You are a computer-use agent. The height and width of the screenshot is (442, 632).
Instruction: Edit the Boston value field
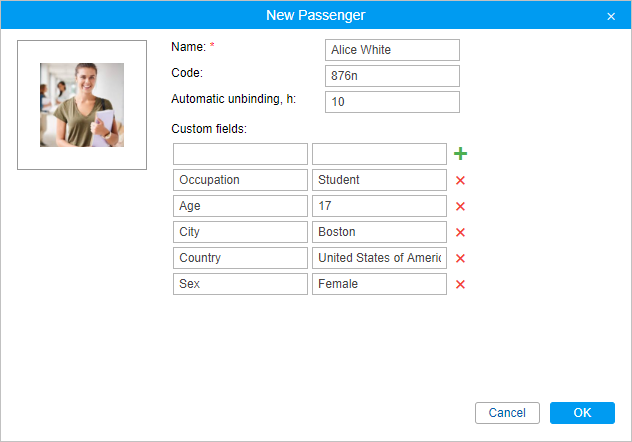(x=379, y=232)
